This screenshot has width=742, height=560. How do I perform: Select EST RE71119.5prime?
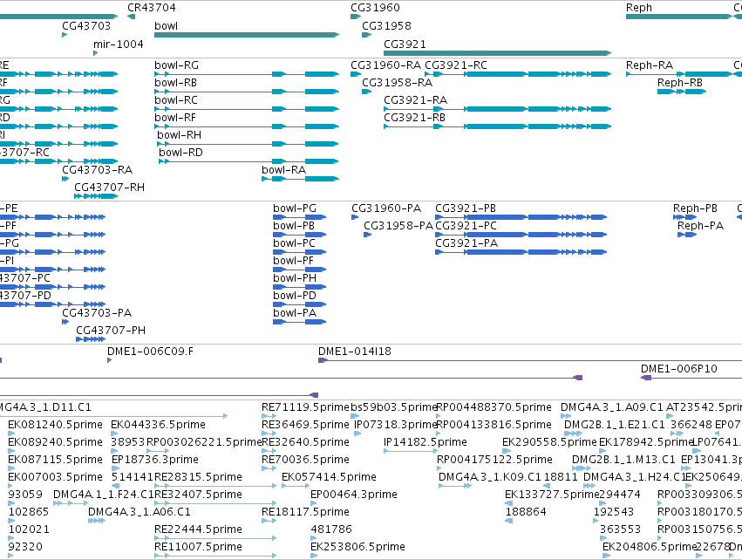tap(269, 416)
